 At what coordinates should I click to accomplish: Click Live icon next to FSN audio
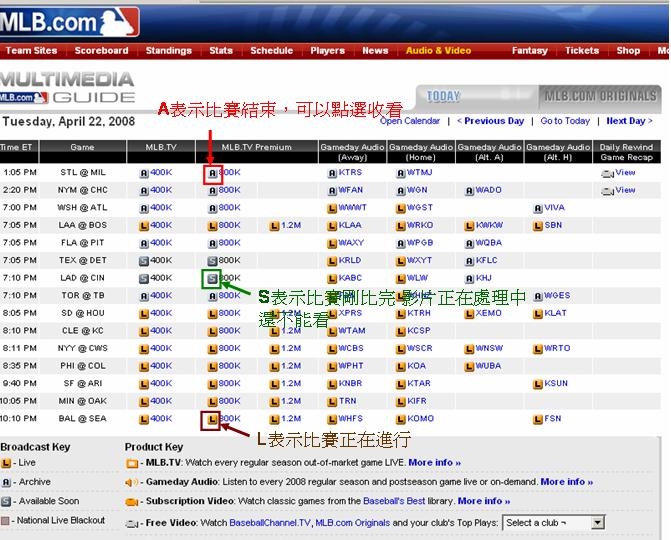pos(538,419)
